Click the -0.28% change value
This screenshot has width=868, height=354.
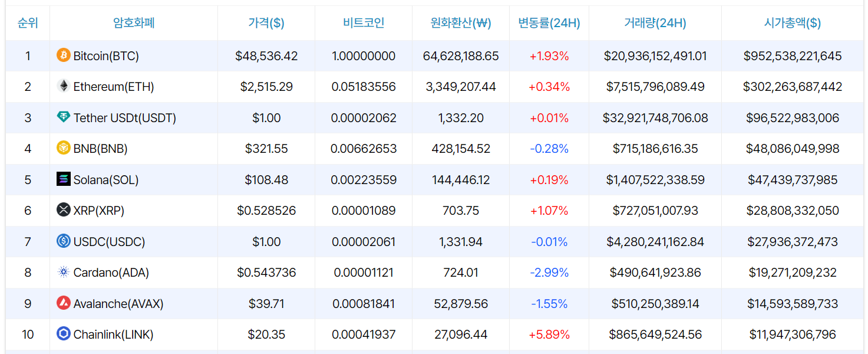point(549,149)
